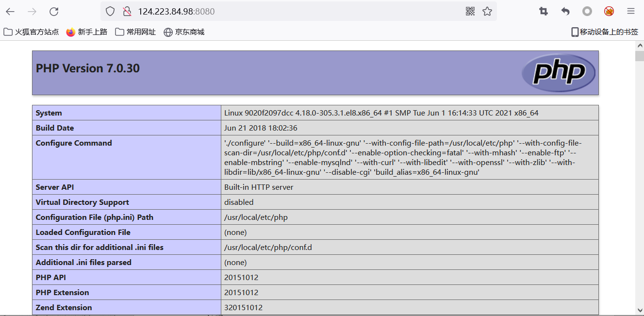Screen dimensions: 644x316
Task: Open the shield tracking protection icon
Action: pyautogui.click(x=110, y=11)
